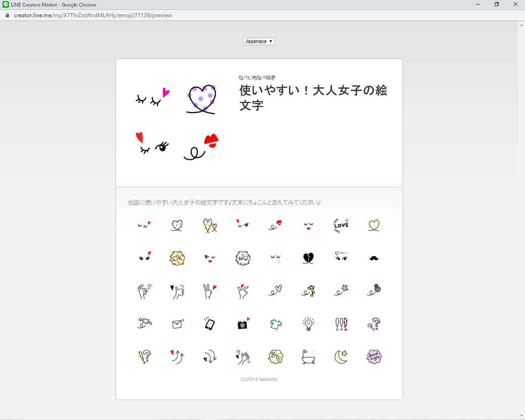
Task: Click the bathtub emoji
Action: tap(308, 357)
